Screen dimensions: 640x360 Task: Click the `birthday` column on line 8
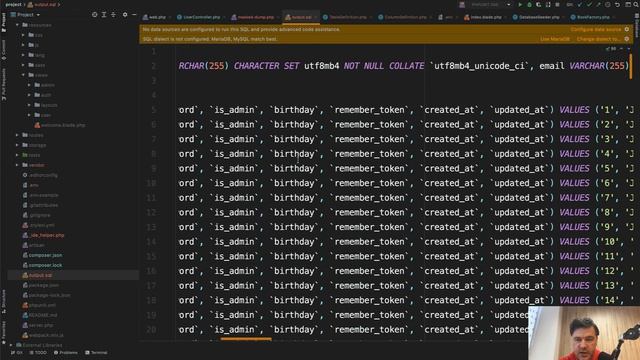[294, 154]
